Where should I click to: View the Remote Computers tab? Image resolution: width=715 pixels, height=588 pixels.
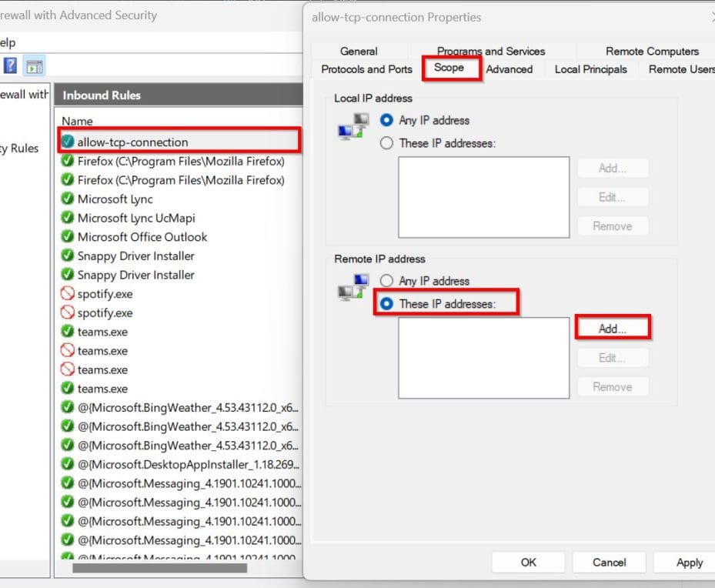tap(651, 51)
